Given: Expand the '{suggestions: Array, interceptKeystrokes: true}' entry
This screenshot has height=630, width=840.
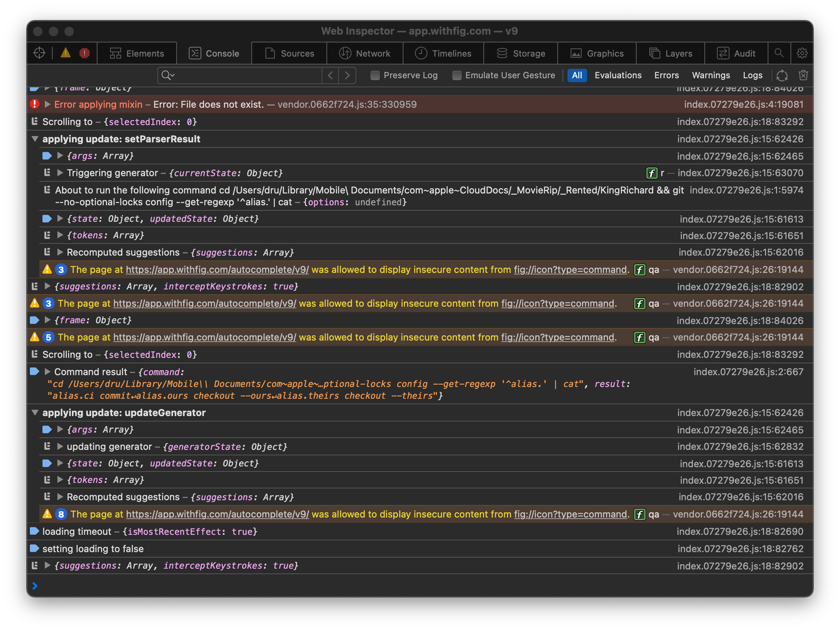Looking at the screenshot, I should pyautogui.click(x=47, y=565).
